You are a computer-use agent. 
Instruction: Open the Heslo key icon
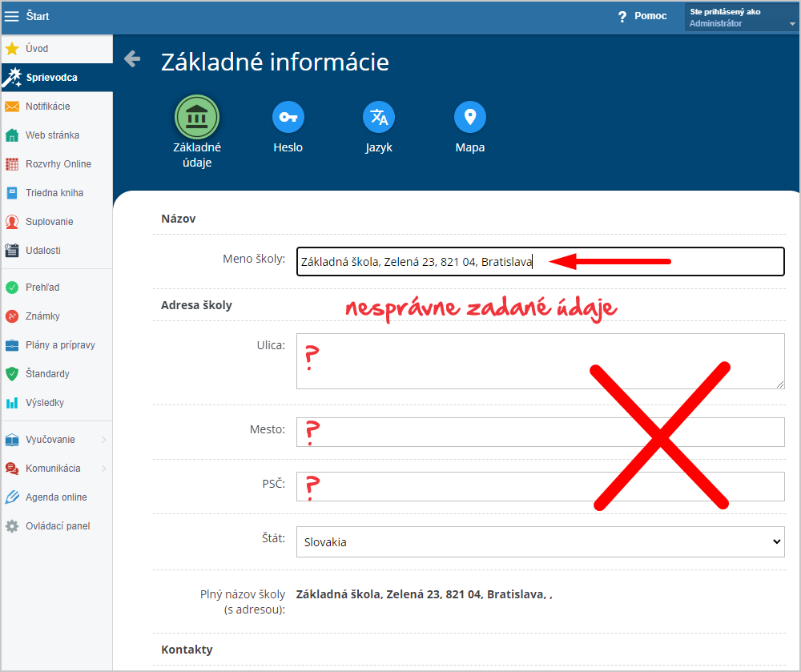(288, 117)
